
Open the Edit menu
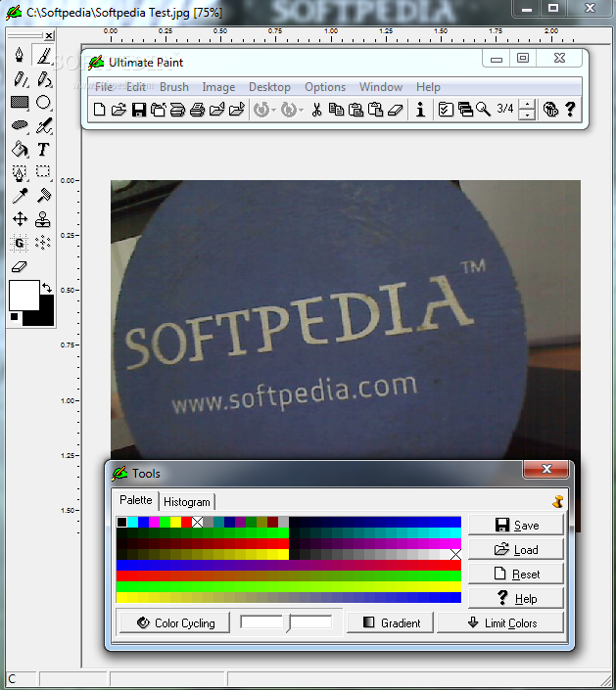tap(136, 87)
